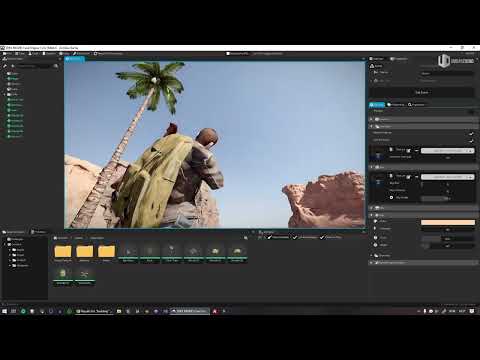Select the first asset tile in second row
The width and height of the screenshot is (480, 360).
tap(63, 276)
